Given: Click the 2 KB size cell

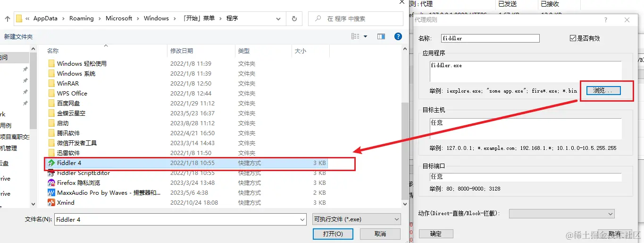Looking at the screenshot, I should coord(319,193).
